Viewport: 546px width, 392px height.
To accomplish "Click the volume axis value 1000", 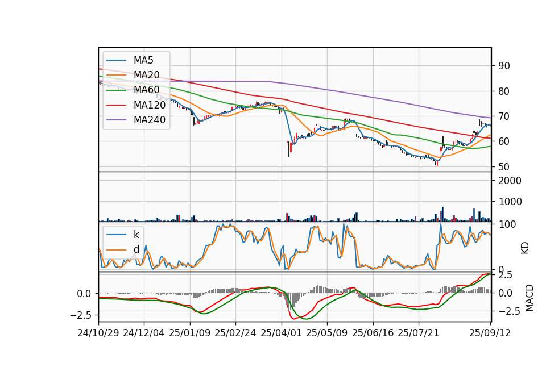I will (x=510, y=202).
